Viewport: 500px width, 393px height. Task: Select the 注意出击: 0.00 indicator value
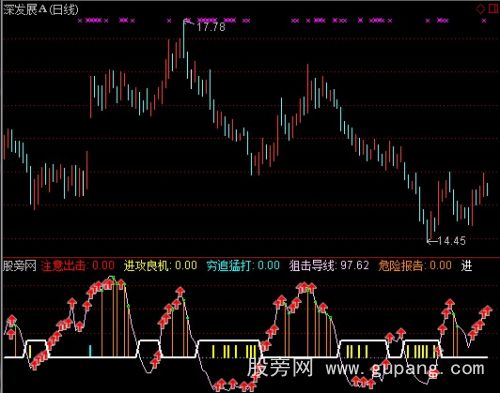point(78,266)
